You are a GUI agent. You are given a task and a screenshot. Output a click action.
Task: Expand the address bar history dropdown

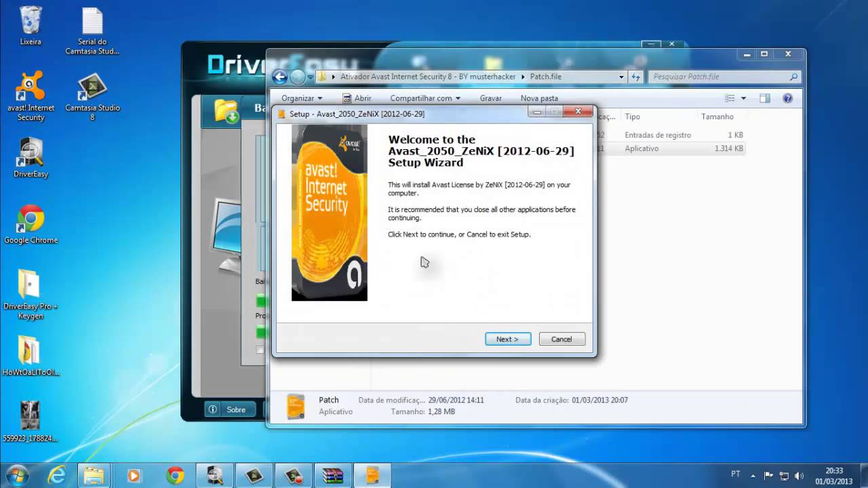point(620,77)
